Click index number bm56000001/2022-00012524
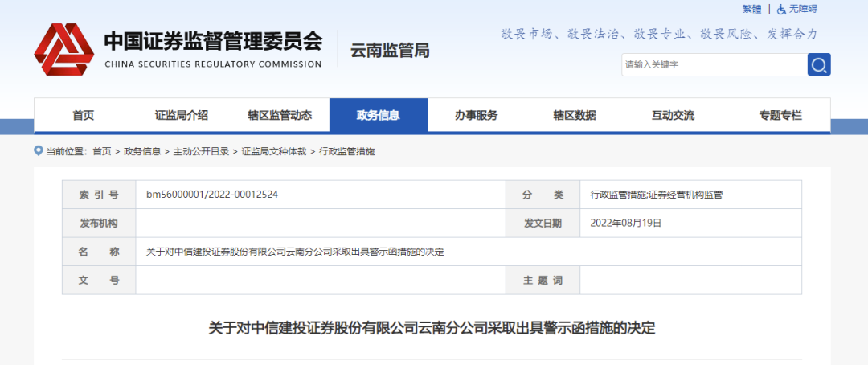Viewport: 868px width, 365px height. [x=212, y=195]
